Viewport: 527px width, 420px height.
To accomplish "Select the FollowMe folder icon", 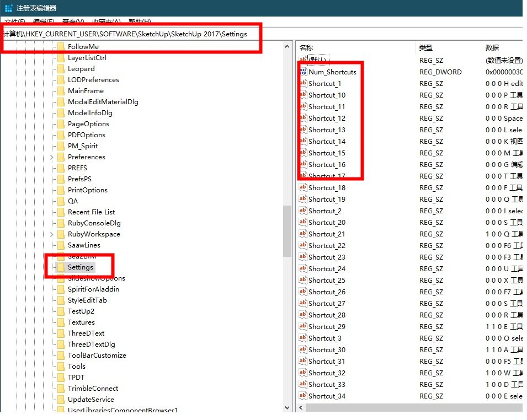I will click(61, 47).
